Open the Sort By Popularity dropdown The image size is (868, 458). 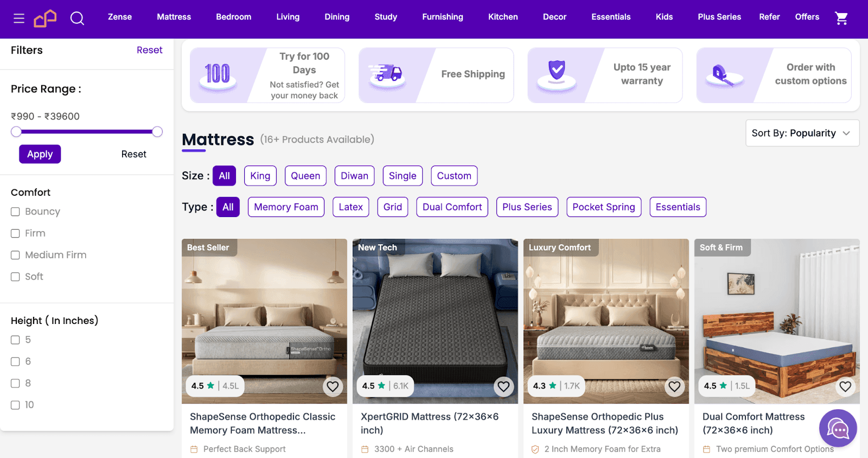(802, 133)
